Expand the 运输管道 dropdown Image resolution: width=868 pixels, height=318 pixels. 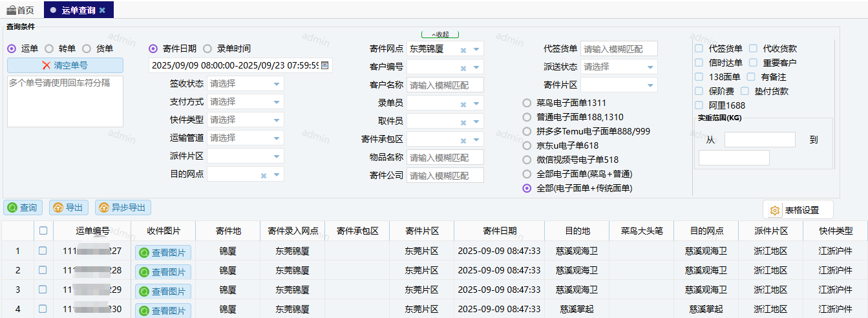pos(277,138)
